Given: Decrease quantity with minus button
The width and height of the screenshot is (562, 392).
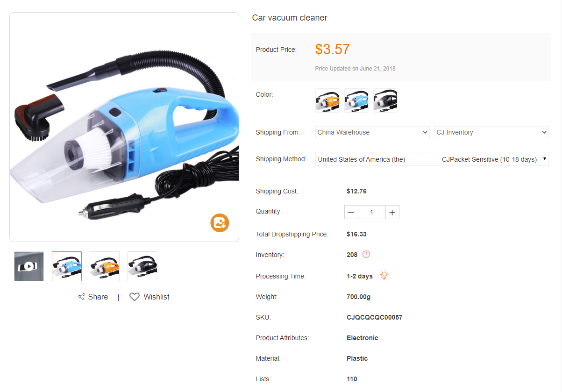Looking at the screenshot, I should pos(351,213).
